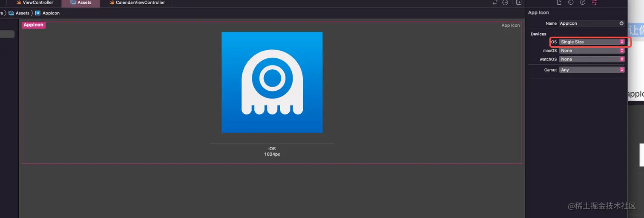Click the Devices section label
Screen dimensions: 644x218
(538, 34)
